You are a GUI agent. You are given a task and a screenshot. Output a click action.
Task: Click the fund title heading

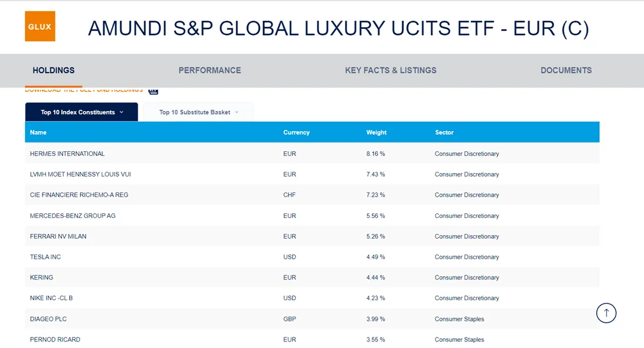coord(339,28)
